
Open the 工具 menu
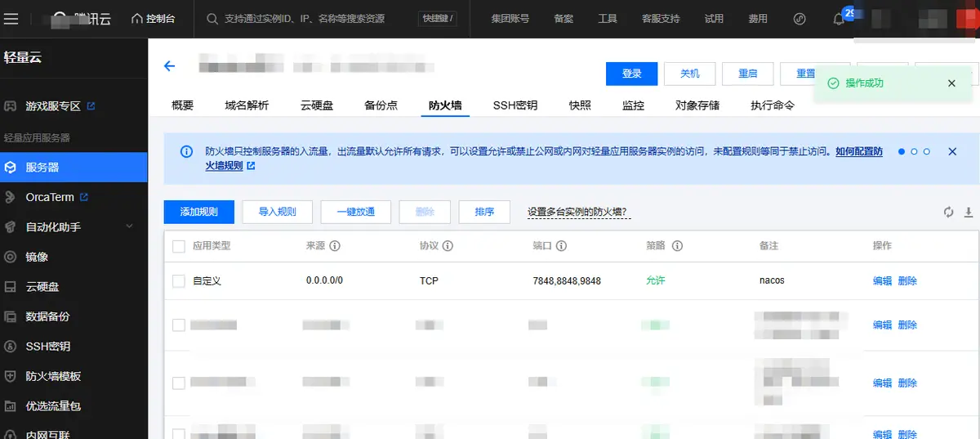607,18
